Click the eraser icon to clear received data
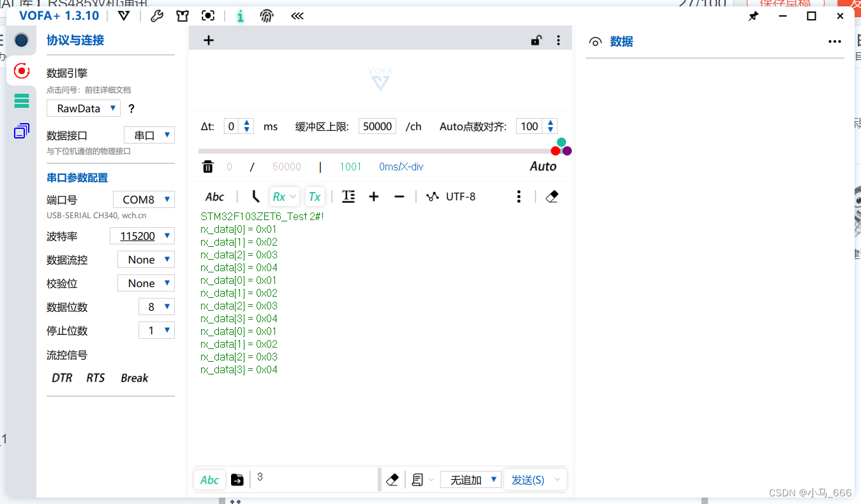The image size is (861, 504). 551,196
